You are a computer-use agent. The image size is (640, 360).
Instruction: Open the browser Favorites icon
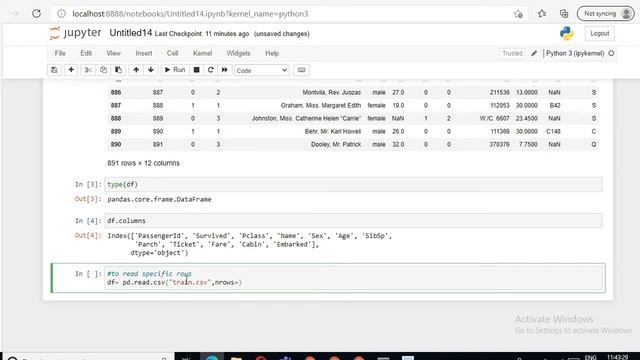(542, 14)
